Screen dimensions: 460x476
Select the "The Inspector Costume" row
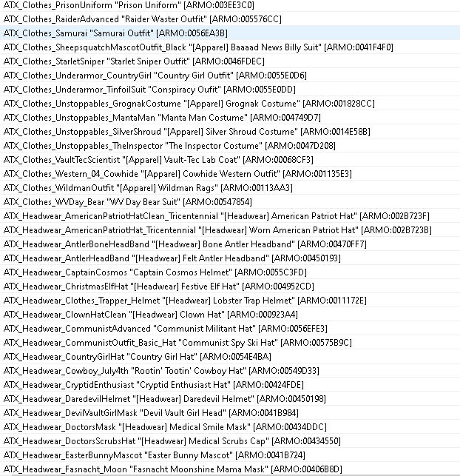230,145
